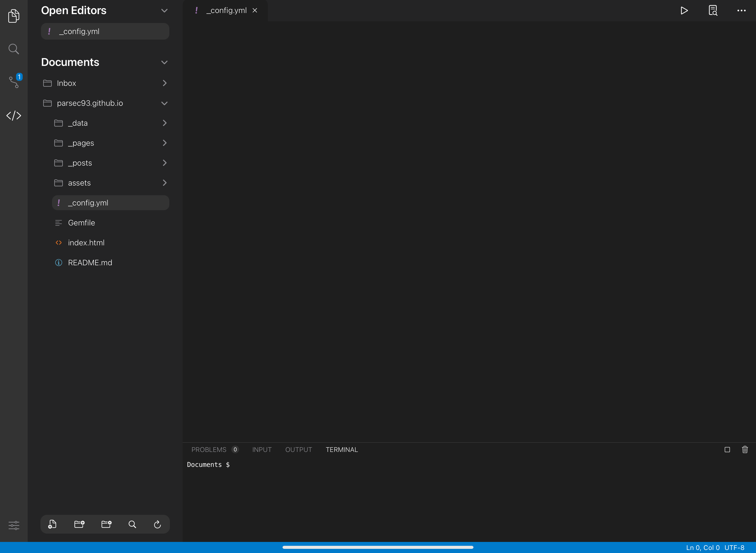The image size is (756, 553).
Task: Open the Source Control panel with badge 1
Action: pos(13,82)
